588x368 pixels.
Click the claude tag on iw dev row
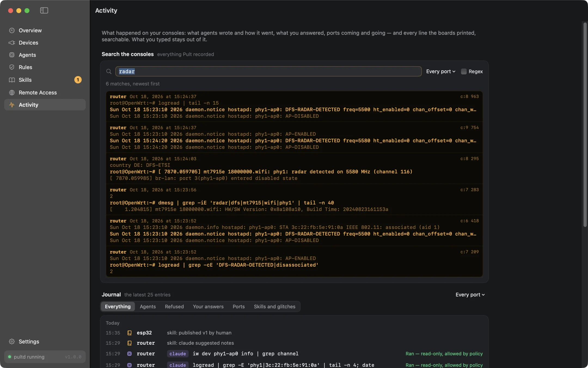[177, 354]
